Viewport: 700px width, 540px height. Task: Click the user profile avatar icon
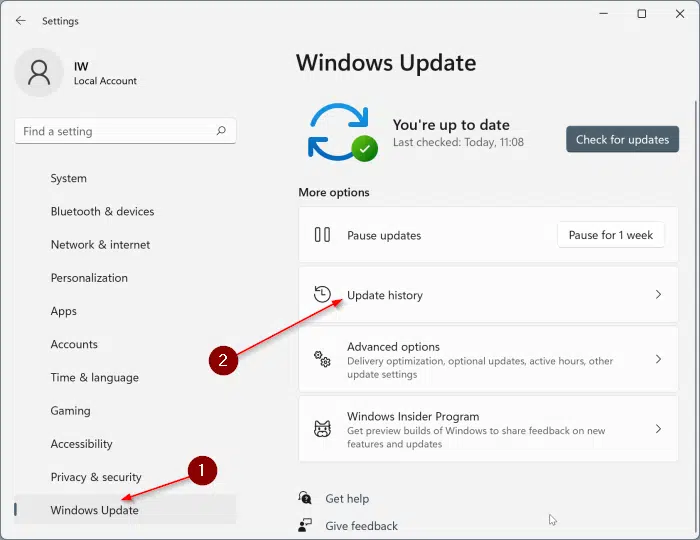pos(39,72)
